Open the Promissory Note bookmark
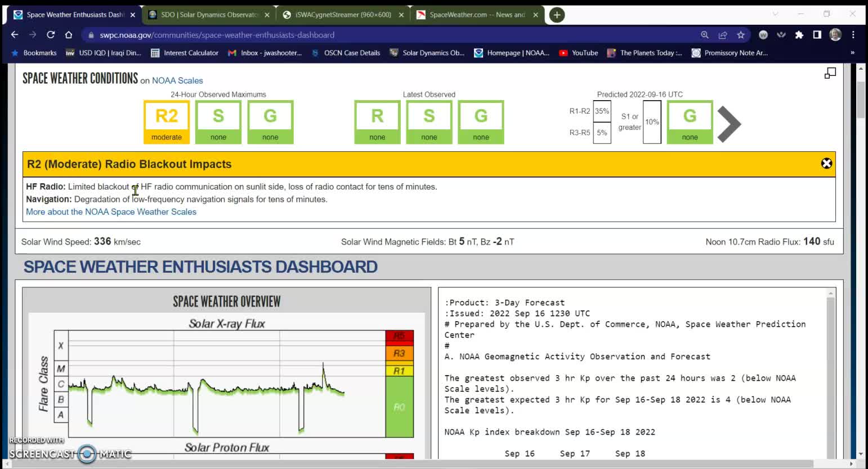Screen dimensions: 868x469 [730, 53]
